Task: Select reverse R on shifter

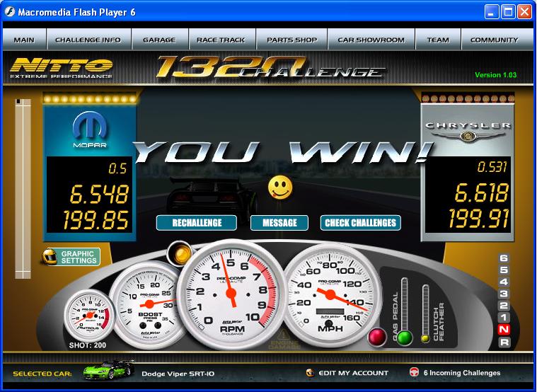Action: 504,342
